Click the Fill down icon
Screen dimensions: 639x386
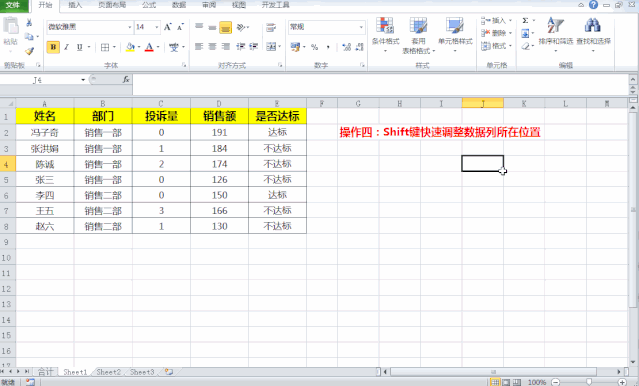[x=526, y=33]
